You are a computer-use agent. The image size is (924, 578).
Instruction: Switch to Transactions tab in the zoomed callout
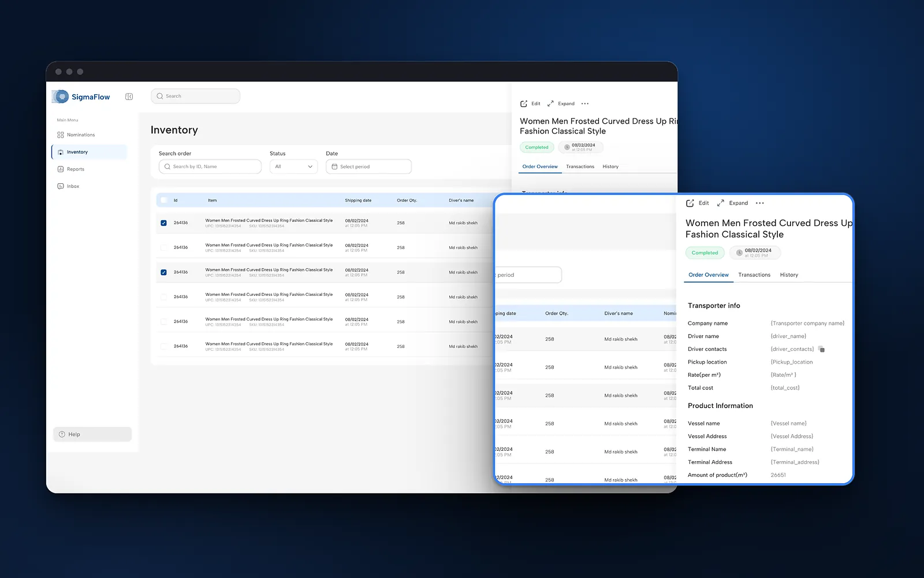tap(754, 275)
